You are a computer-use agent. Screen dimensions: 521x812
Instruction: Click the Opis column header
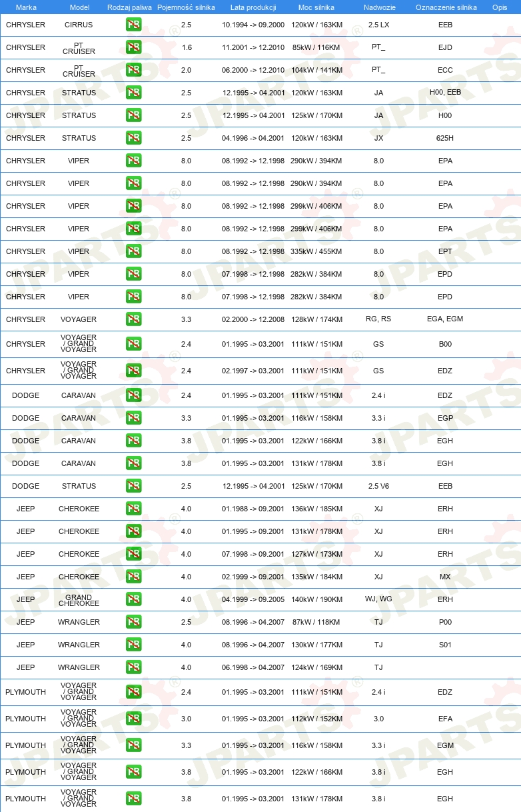tap(500, 7)
